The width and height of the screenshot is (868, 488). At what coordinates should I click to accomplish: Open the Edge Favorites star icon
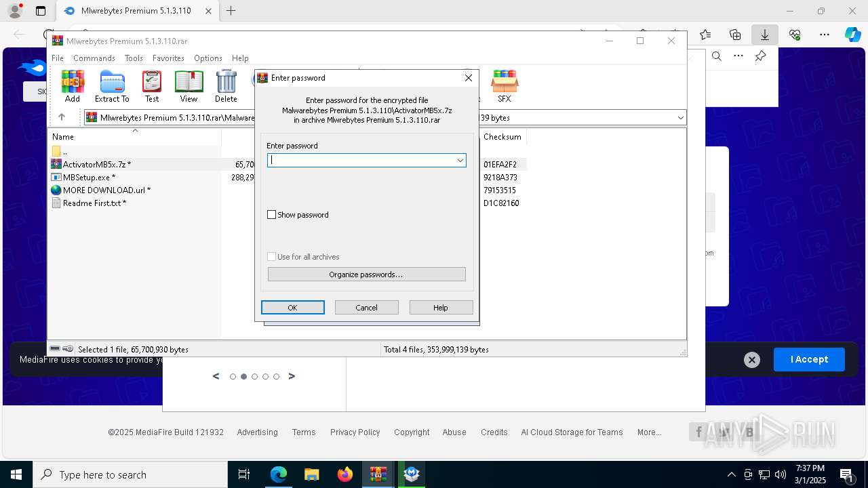705,35
